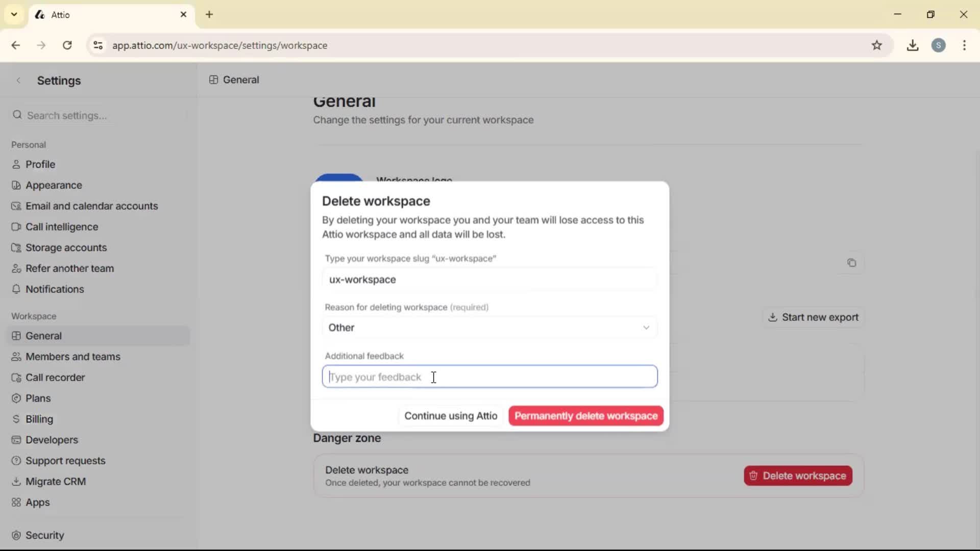Go back to Settings with the back arrow
This screenshot has width=980, height=551.
pos(18,80)
